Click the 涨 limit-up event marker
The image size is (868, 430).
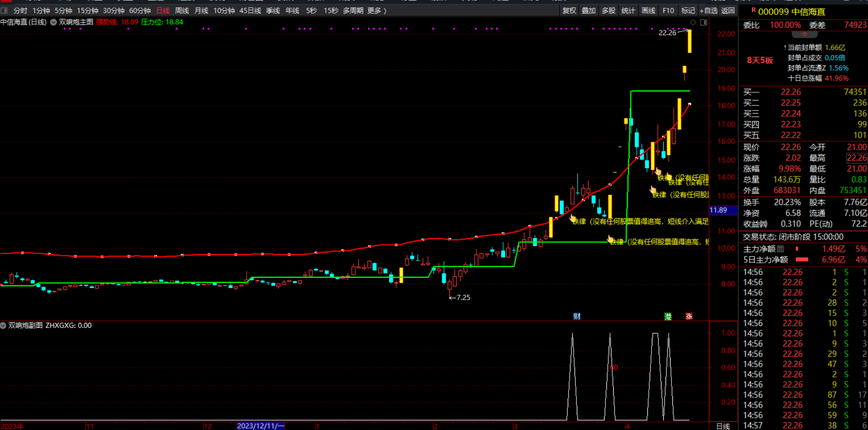coord(689,316)
